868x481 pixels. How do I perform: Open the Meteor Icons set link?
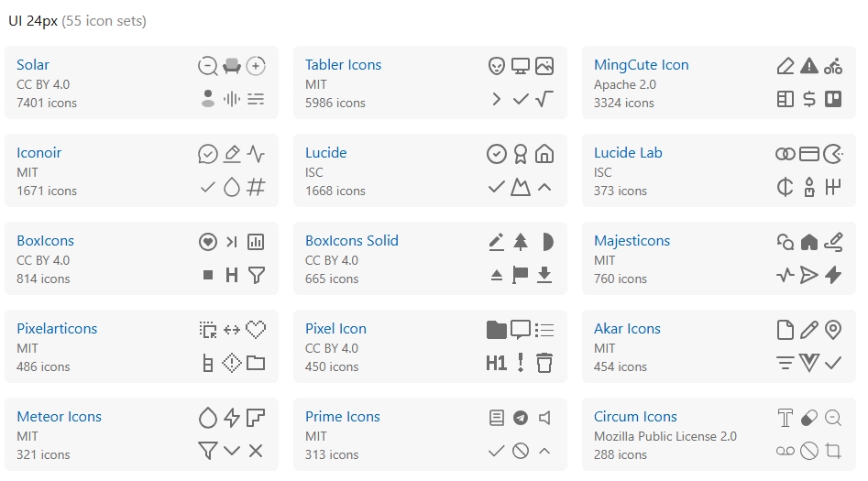pos(59,417)
